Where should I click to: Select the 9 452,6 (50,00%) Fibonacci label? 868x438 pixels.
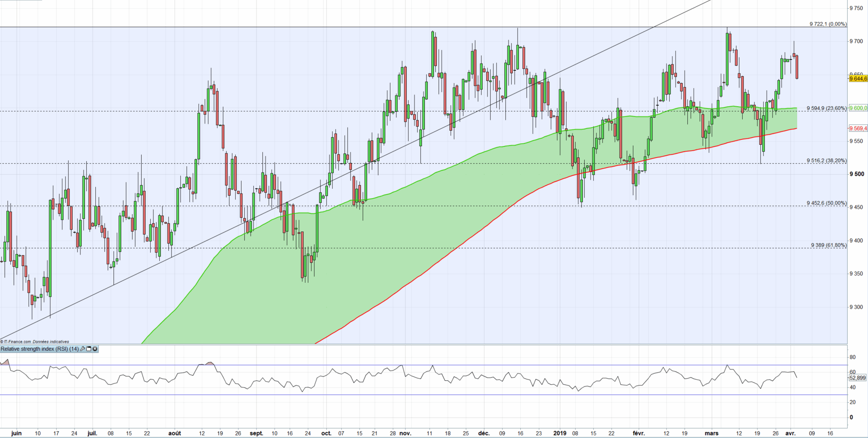pos(827,203)
